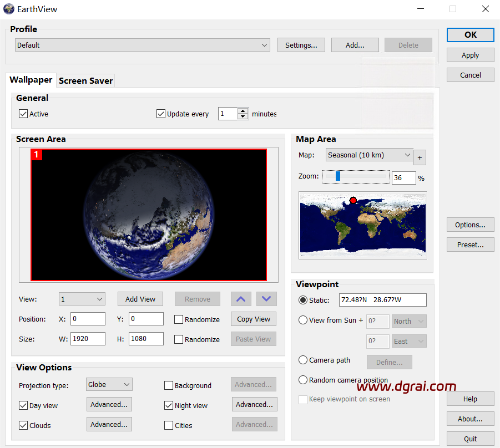Select the Wallpaper tab
The height and width of the screenshot is (448, 500).
coord(31,80)
